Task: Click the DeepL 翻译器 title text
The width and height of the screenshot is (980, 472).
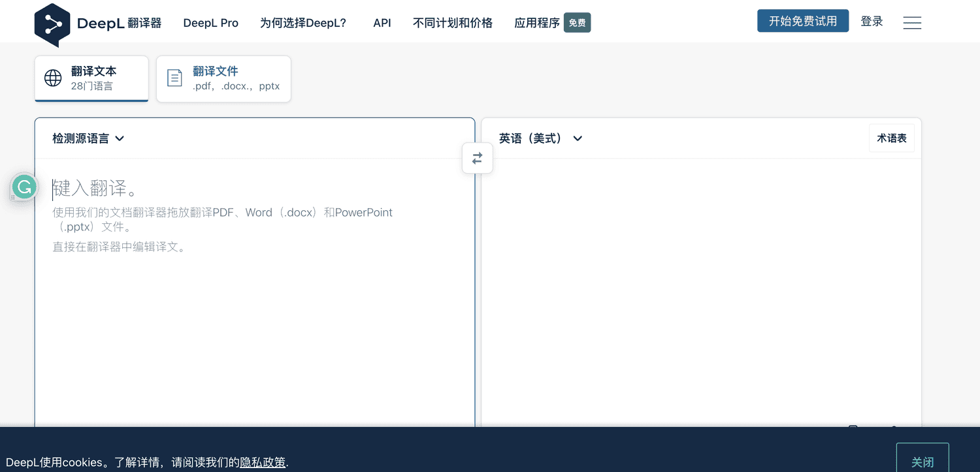Action: (119, 24)
